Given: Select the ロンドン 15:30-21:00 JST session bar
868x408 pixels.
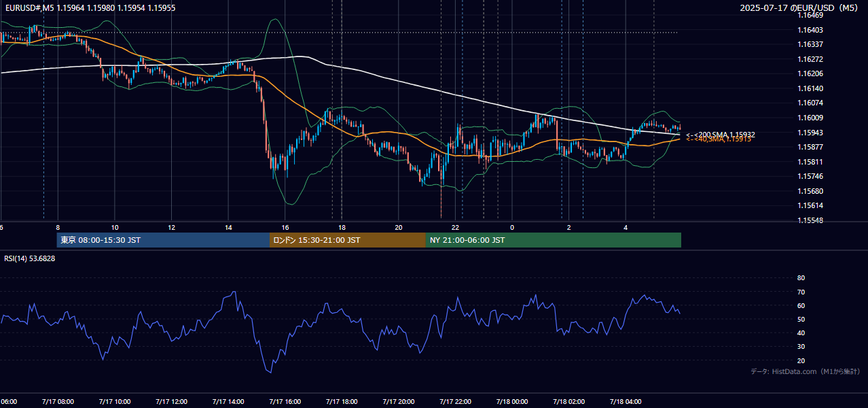Looking at the screenshot, I should tap(348, 240).
